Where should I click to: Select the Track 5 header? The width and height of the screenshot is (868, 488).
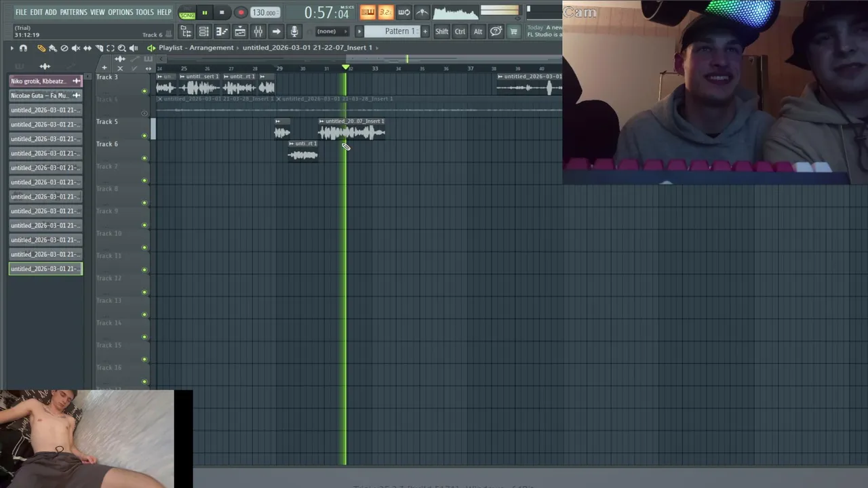122,127
